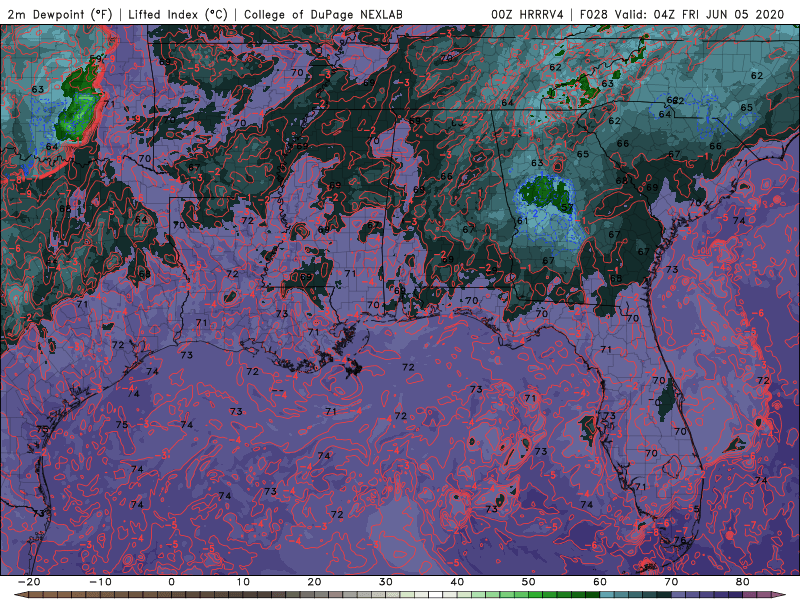The height and width of the screenshot is (600, 800).
Task: Click the -10 colorbar label
Action: pos(100,582)
